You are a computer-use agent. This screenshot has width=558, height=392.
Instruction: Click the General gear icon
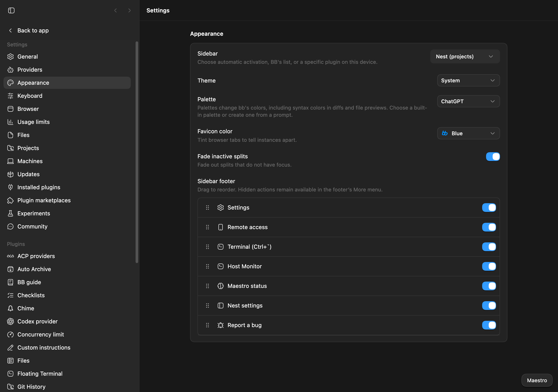pos(10,57)
